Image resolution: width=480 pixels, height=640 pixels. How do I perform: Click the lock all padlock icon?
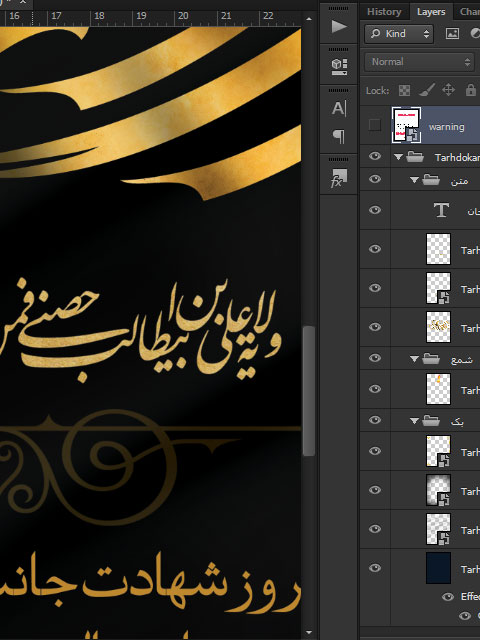pyautogui.click(x=471, y=90)
